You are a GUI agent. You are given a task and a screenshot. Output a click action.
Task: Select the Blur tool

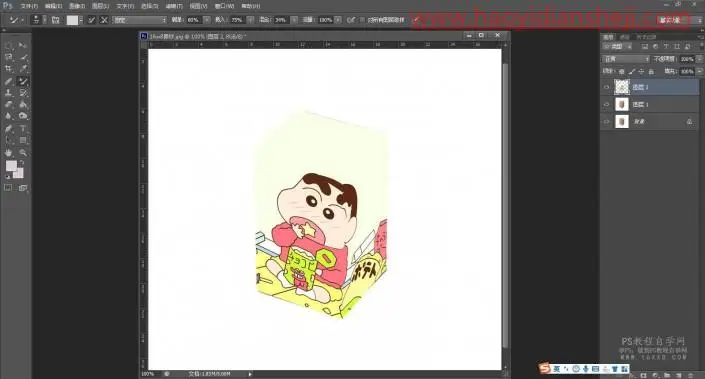tap(9, 116)
